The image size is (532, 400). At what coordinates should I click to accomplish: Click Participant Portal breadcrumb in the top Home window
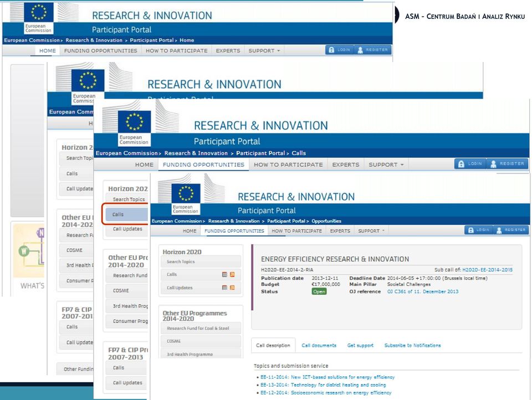(152, 40)
